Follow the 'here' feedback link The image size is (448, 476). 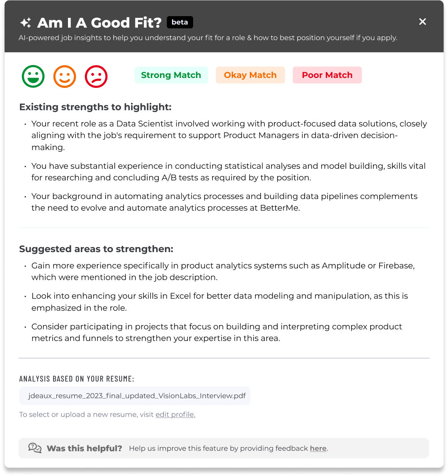pos(318,448)
